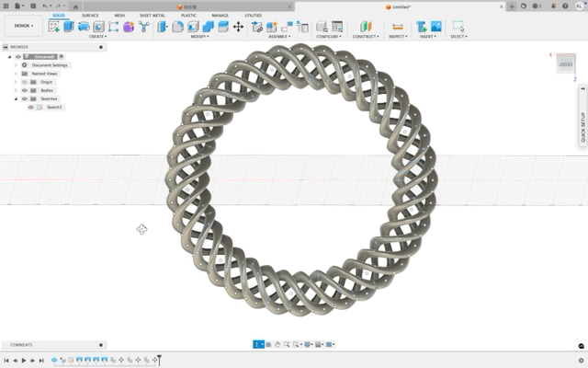Toggle visibility of the Bodies folder

coord(25,90)
